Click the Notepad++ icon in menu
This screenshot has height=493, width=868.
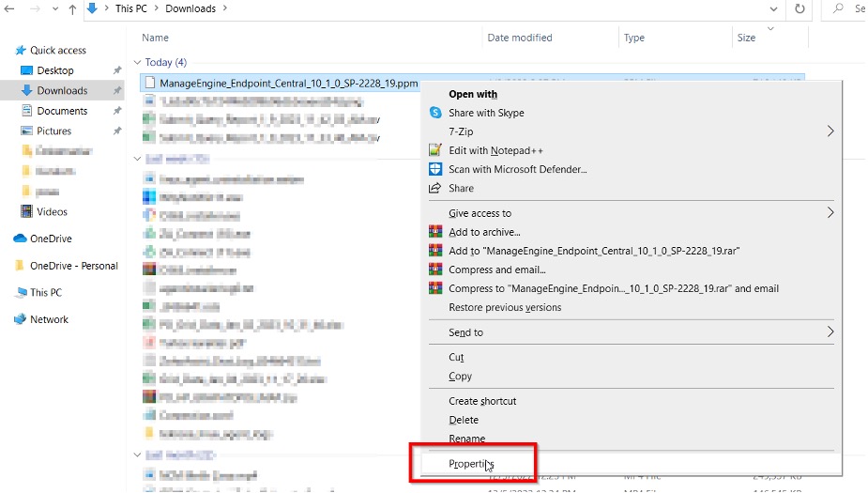tap(435, 150)
